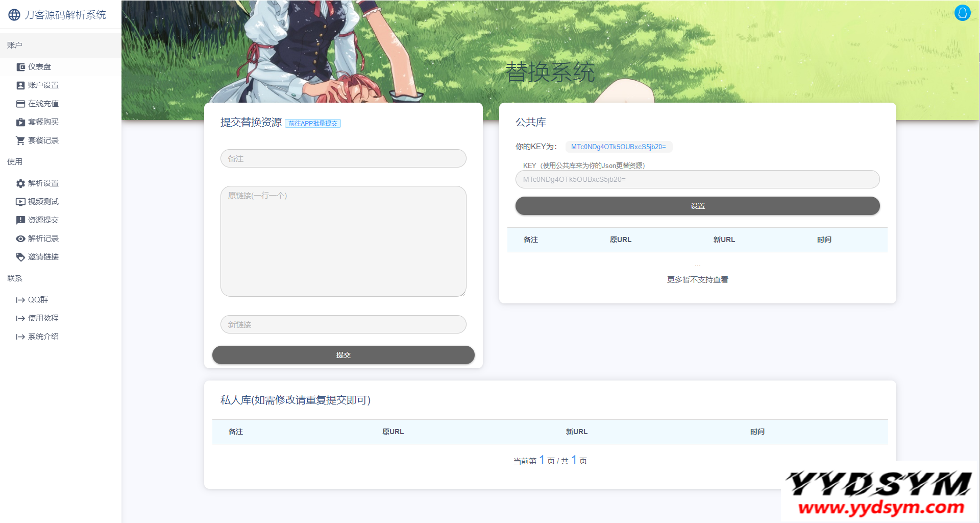Click the 套餐记录 shopping cart icon
The image size is (980, 523).
pyautogui.click(x=20, y=140)
